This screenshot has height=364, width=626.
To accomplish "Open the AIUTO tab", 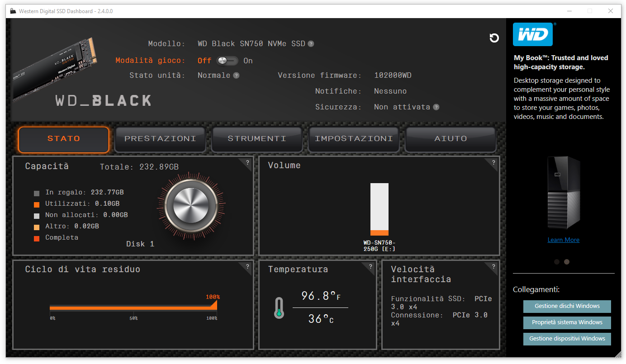I will coord(451,139).
